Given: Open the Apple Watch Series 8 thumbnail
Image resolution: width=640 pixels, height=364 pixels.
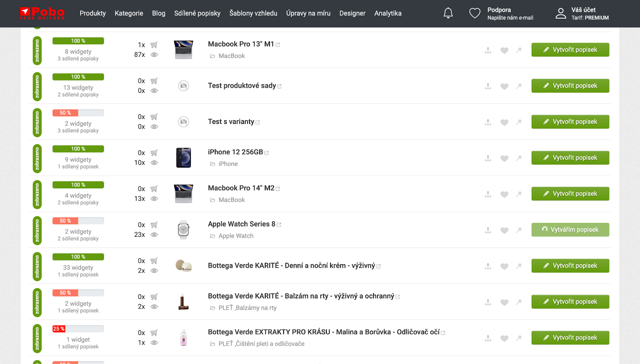Looking at the screenshot, I should coord(184,230).
